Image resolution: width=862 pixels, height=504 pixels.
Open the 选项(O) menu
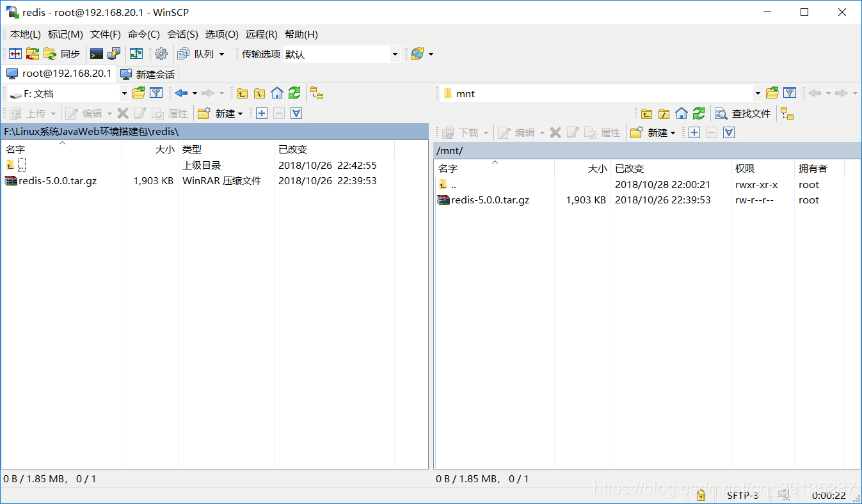point(221,35)
